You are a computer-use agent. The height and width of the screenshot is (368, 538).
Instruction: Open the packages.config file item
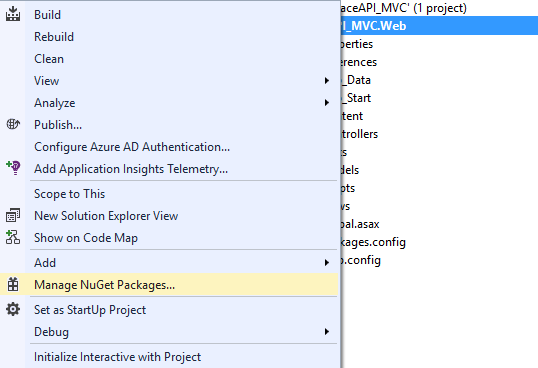[x=373, y=242]
